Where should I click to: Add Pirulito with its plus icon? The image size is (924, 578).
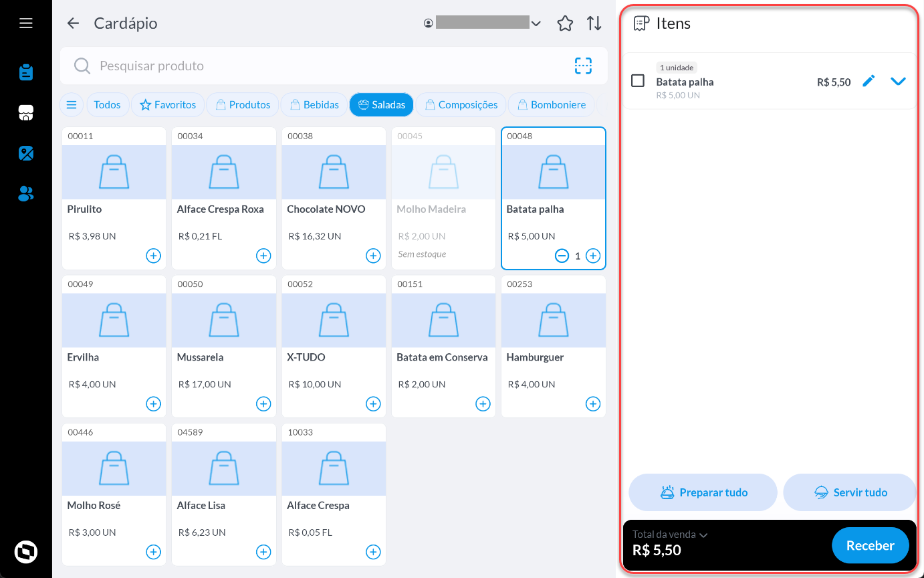[x=154, y=256]
